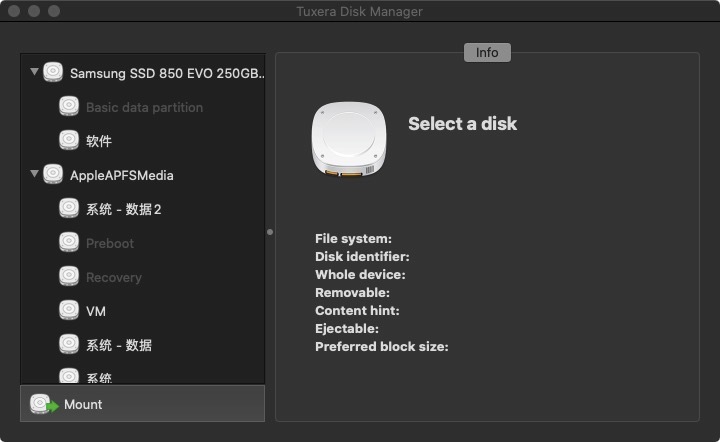This screenshot has height=442, width=720.
Task: Select the 系统 - 数据 volume entry
Action: (x=119, y=346)
